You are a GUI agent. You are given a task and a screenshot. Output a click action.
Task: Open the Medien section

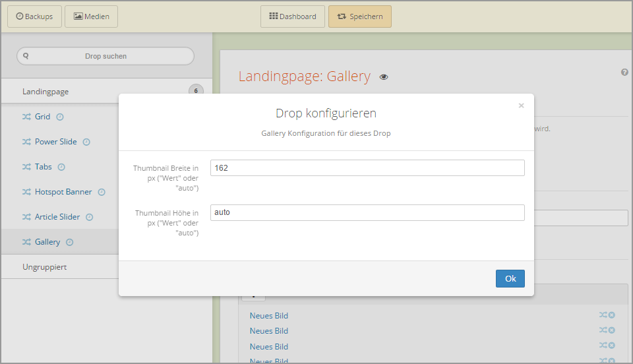point(91,16)
